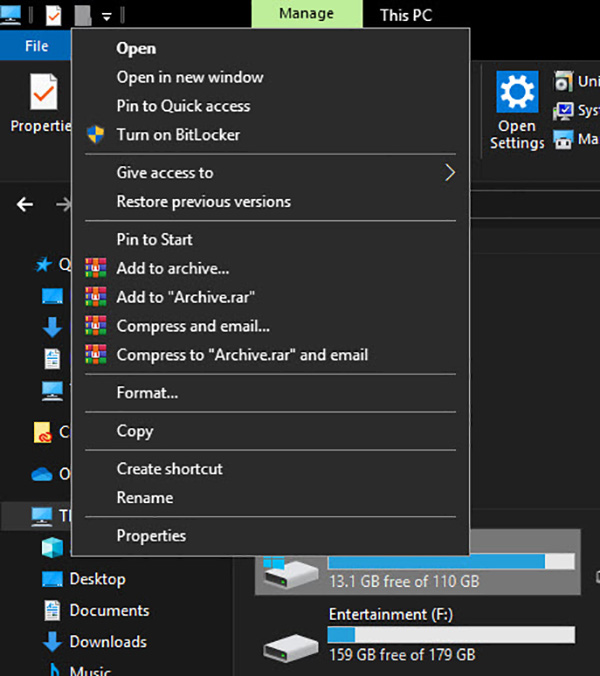
Task: Expand the Give access to submenu arrow
Action: click(449, 173)
